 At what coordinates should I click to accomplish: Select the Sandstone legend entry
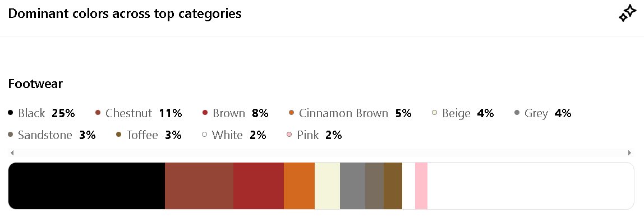[52, 135]
